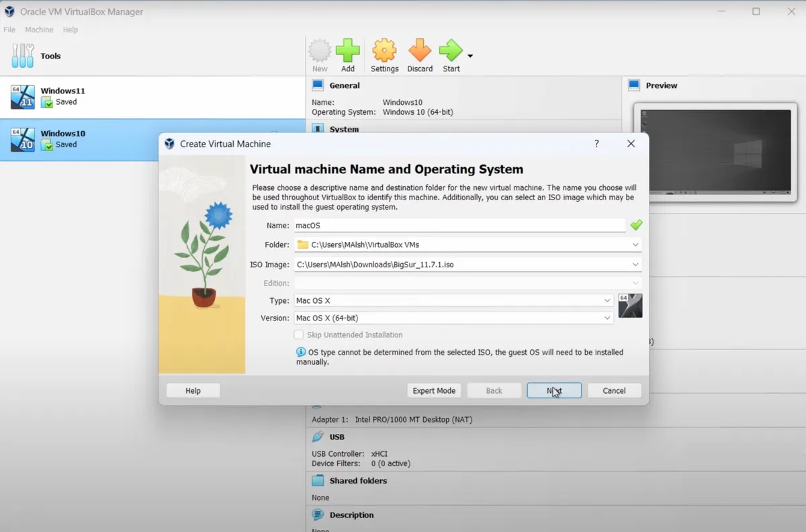Click the Windows11 saved state icon
This screenshot has width=806, height=532.
coord(46,102)
